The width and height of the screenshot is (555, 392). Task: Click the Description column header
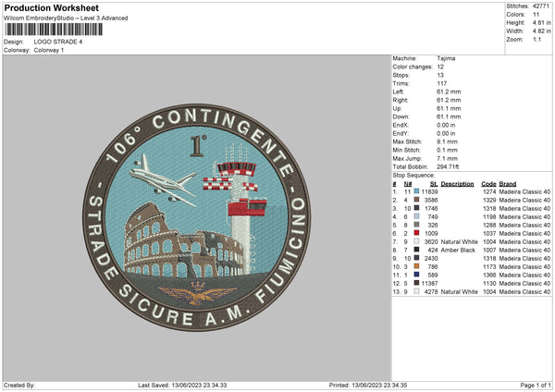pyautogui.click(x=457, y=184)
